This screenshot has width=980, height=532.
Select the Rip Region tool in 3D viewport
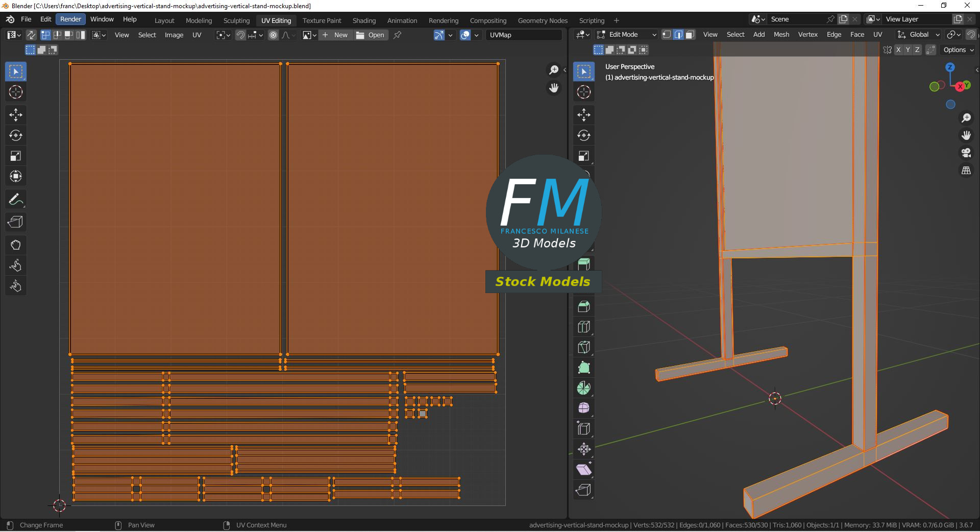[584, 490]
